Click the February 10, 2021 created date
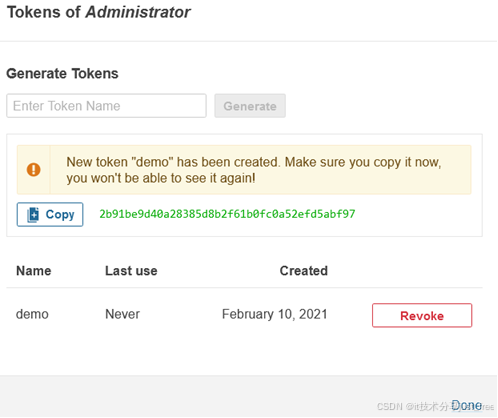The width and height of the screenshot is (498, 418). point(275,314)
